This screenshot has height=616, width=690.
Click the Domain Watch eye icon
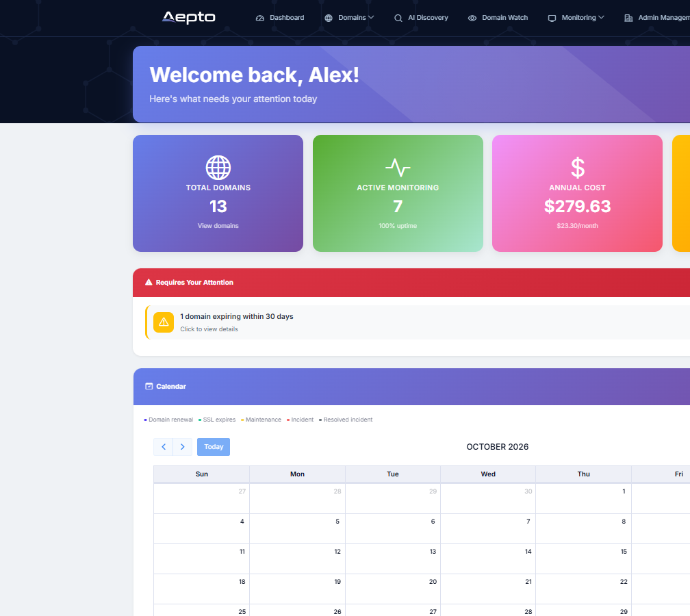pyautogui.click(x=472, y=18)
